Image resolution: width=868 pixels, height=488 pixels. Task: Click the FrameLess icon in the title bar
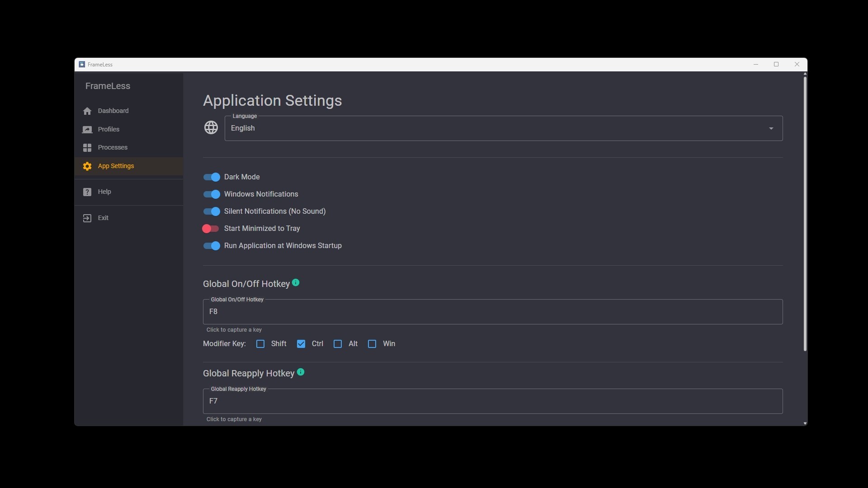click(x=82, y=64)
